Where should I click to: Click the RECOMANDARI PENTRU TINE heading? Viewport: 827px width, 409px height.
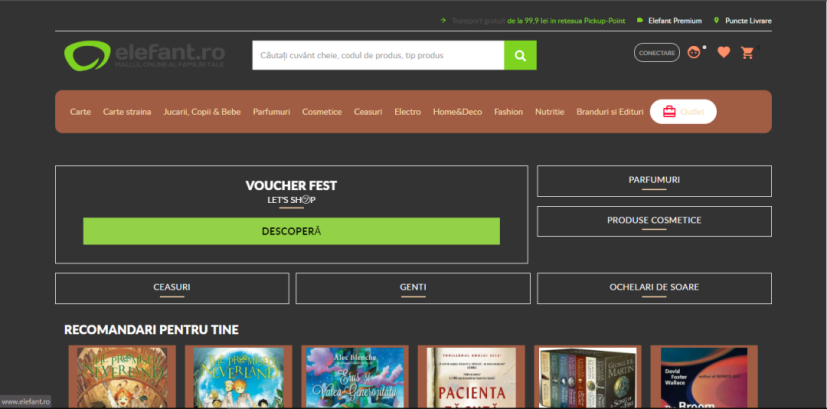click(151, 330)
